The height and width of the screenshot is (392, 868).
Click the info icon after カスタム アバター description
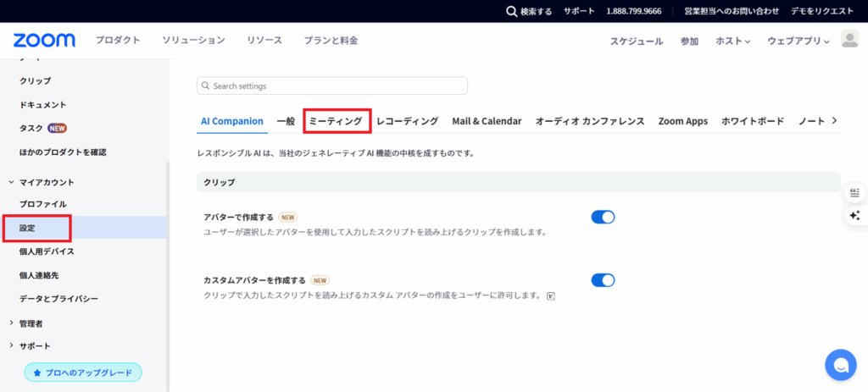(x=551, y=296)
